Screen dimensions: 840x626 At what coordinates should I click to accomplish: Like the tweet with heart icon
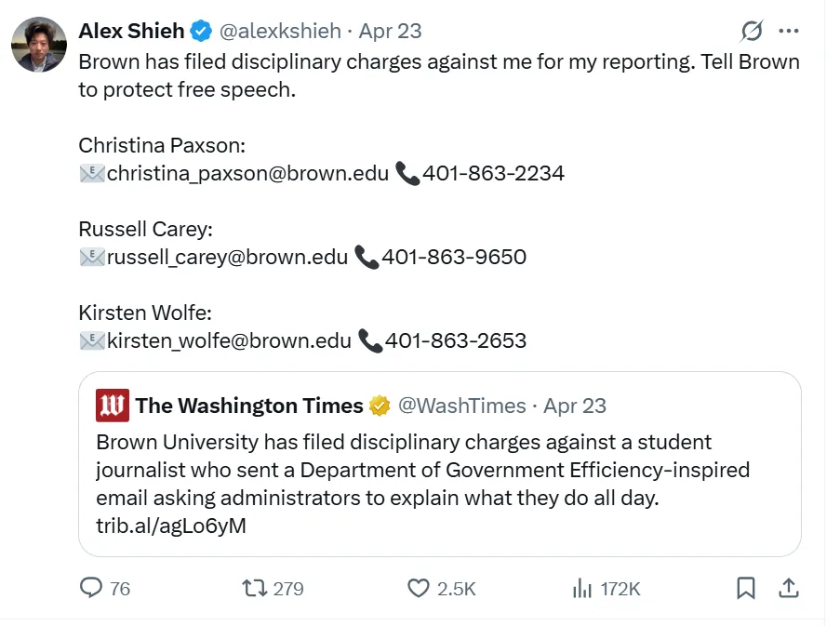pos(419,588)
